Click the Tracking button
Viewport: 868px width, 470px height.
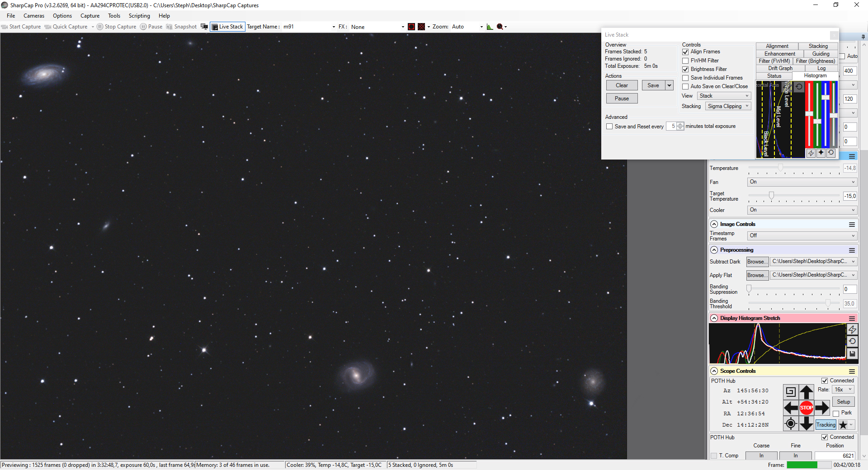826,425
